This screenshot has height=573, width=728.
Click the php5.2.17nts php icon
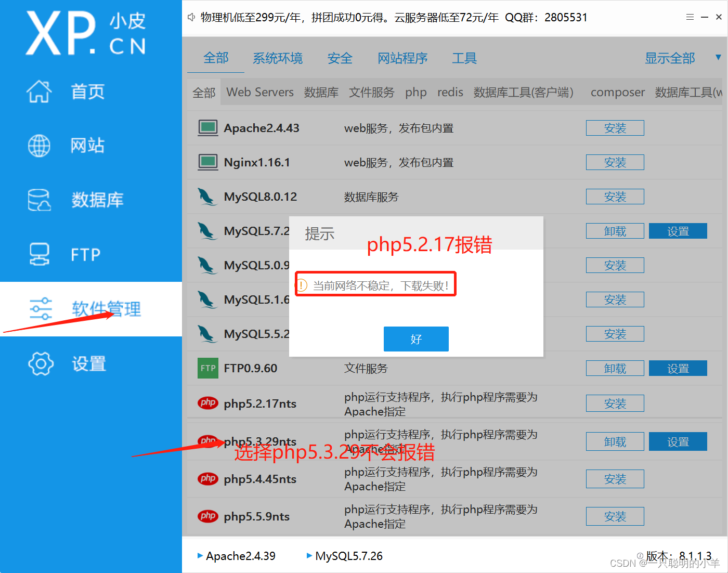[x=208, y=403]
